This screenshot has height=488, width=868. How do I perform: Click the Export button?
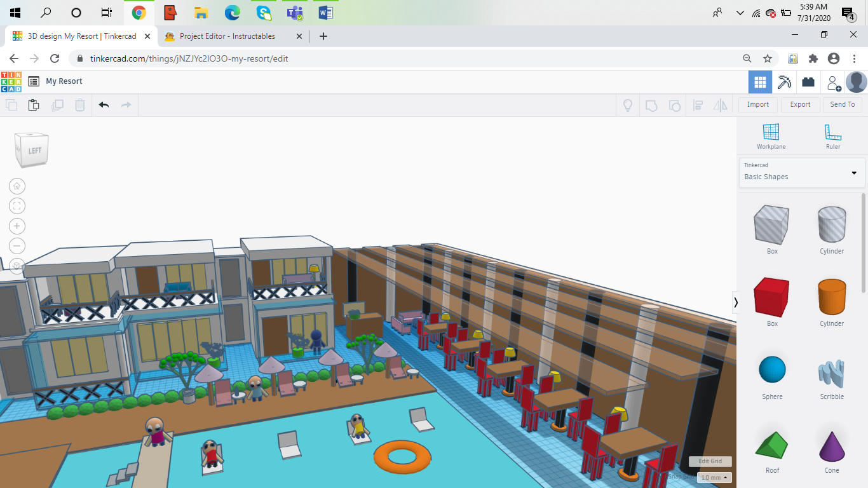800,104
